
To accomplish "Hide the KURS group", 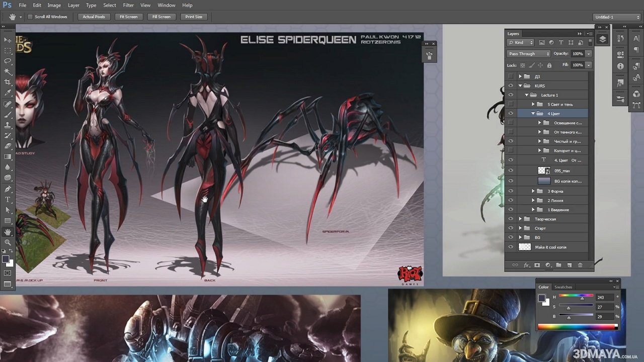I will [511, 85].
